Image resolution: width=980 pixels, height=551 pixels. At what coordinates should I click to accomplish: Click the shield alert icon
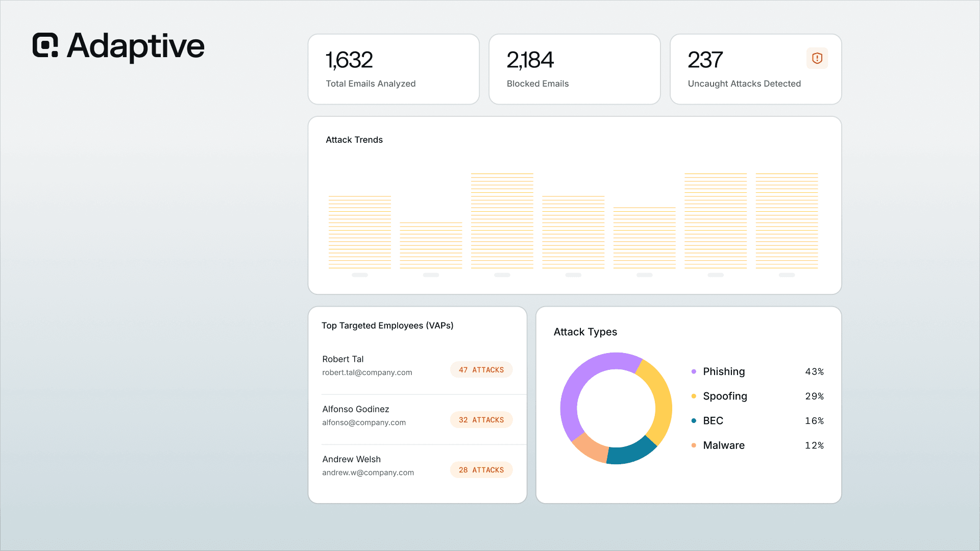pos(817,58)
